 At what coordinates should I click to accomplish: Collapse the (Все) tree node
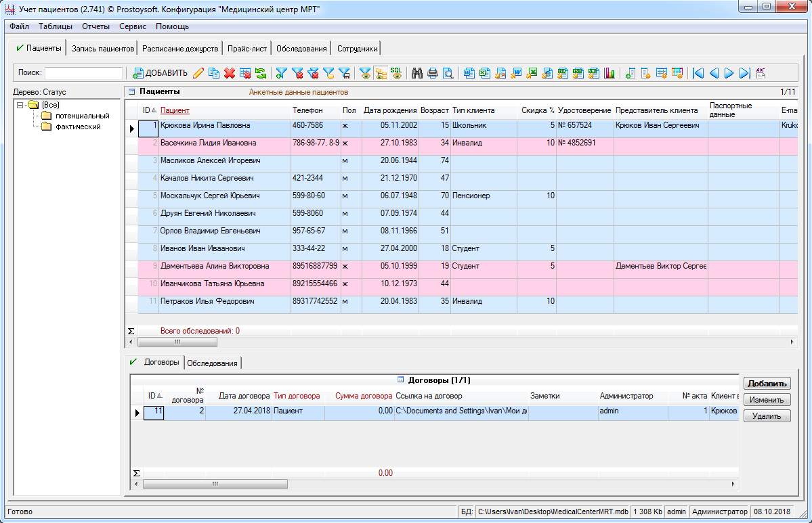[x=20, y=105]
